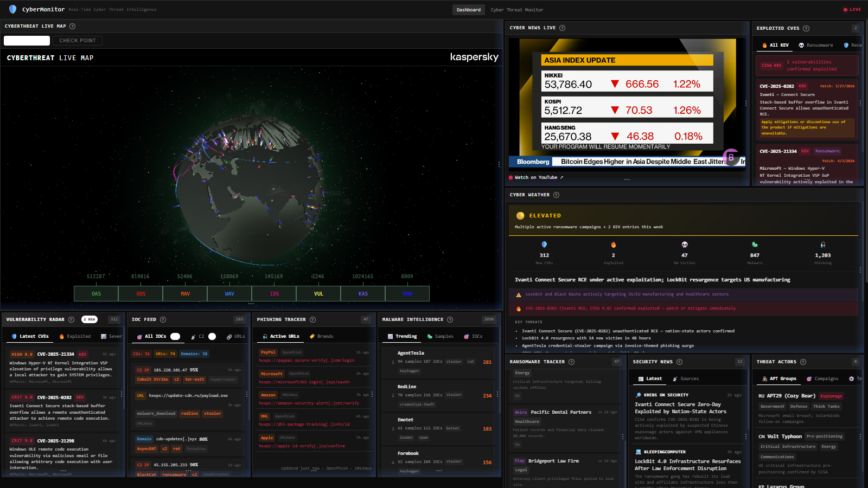Toggle the OAS layer on the map

point(96,293)
